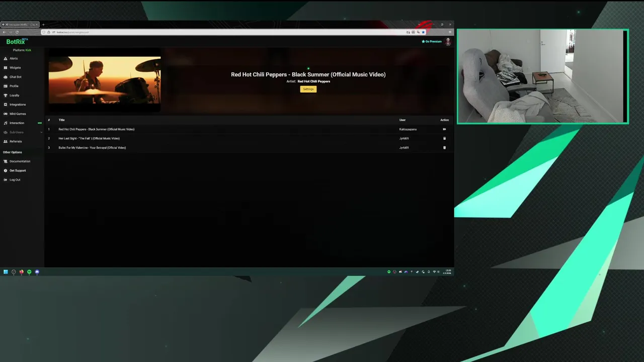Image resolution: width=644 pixels, height=362 pixels.
Task: Open the Documentation link
Action: (x=20, y=161)
